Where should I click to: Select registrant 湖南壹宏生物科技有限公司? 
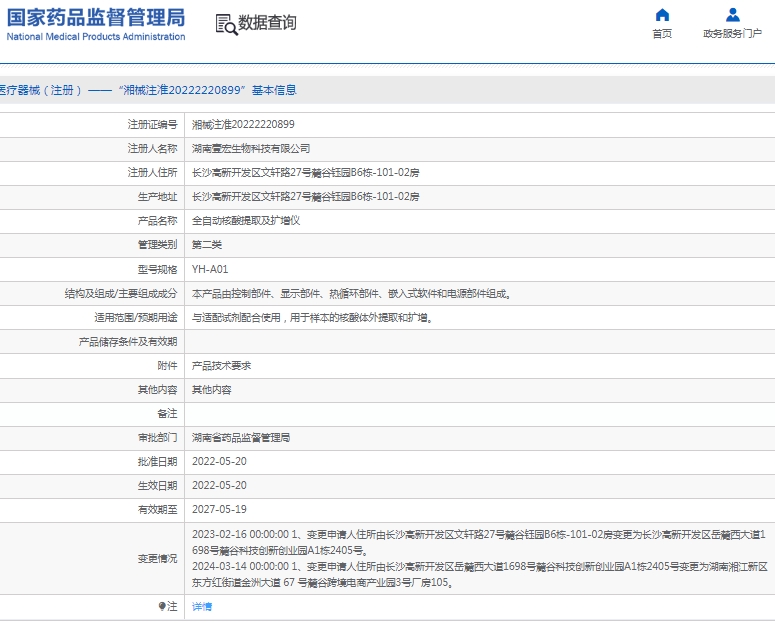pos(251,148)
